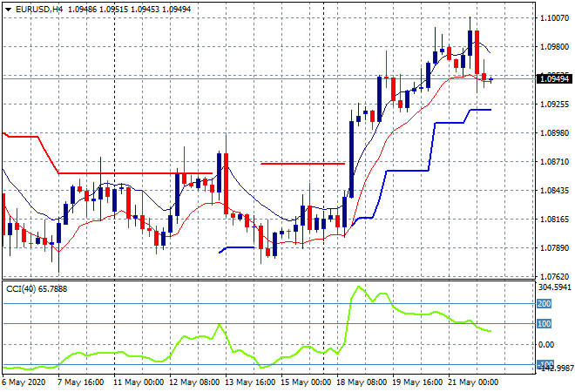This screenshot has height=392, width=575.
Task: Click the 18 May 08:00 time axis label
Action: 362,382
